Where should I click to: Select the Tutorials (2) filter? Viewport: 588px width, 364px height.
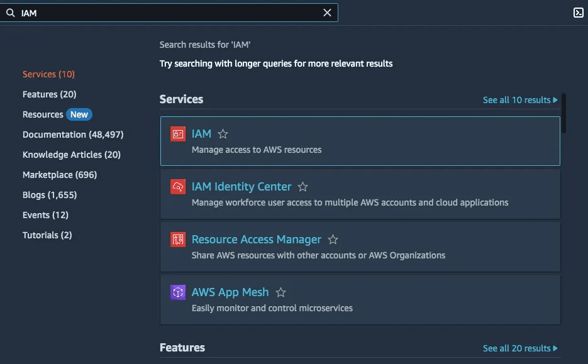[x=47, y=235]
